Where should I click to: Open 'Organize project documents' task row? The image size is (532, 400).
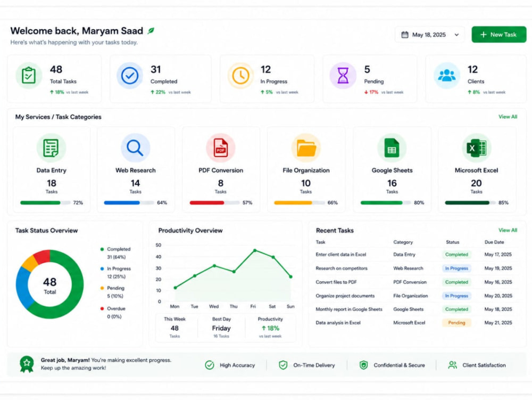(417, 296)
